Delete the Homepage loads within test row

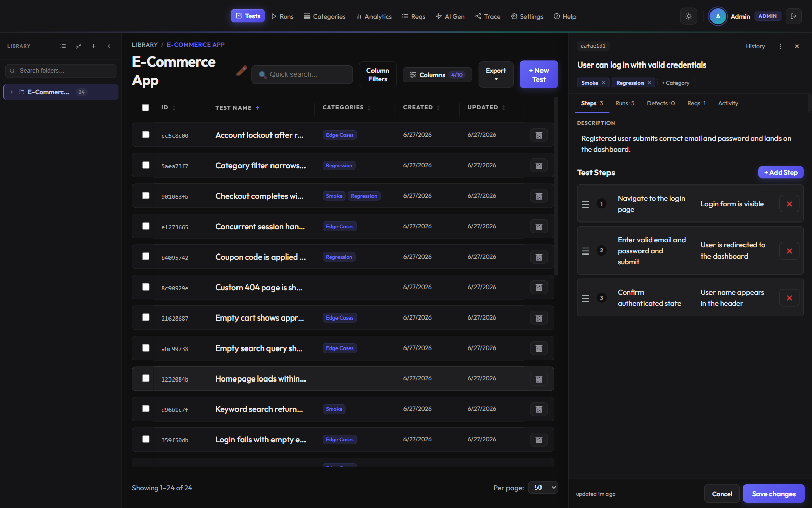[539, 379]
